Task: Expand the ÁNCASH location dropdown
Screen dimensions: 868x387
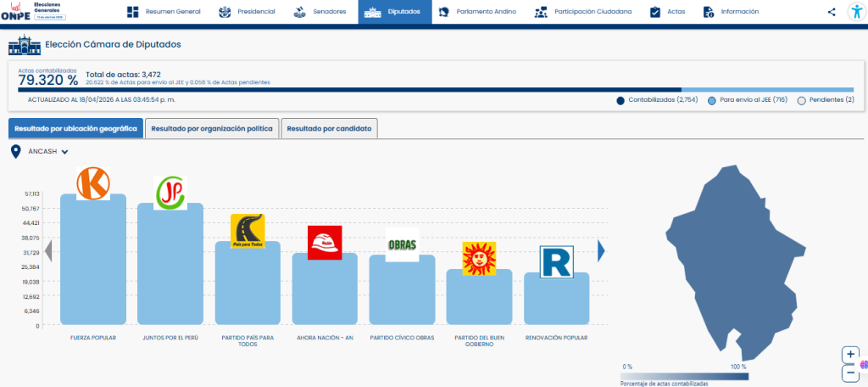Action: tap(64, 152)
